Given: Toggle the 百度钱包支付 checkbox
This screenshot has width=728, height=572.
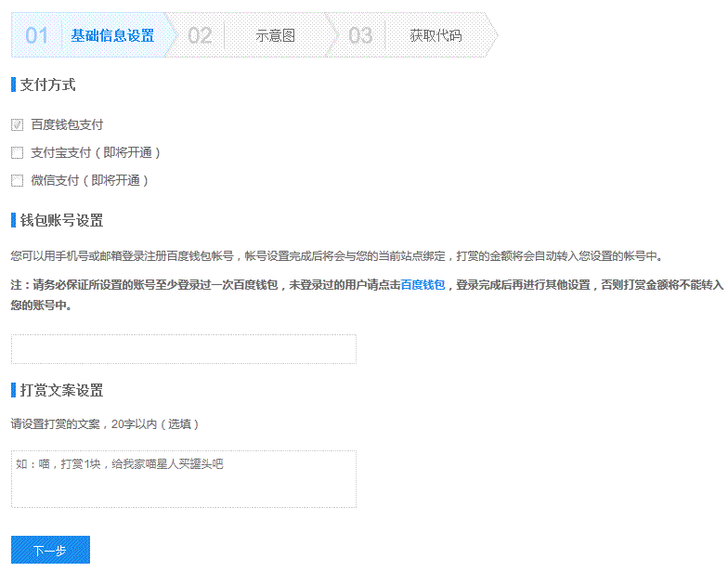Looking at the screenshot, I should pos(17,124).
